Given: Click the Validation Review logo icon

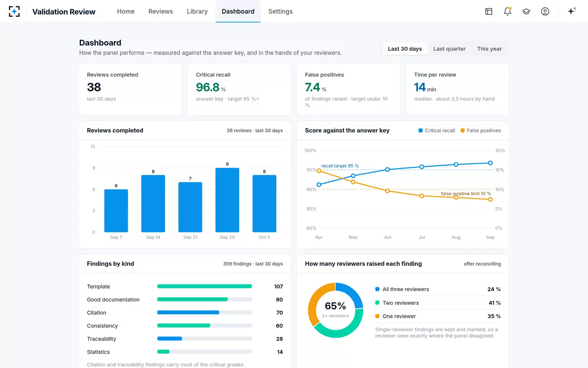Looking at the screenshot, I should (x=14, y=11).
